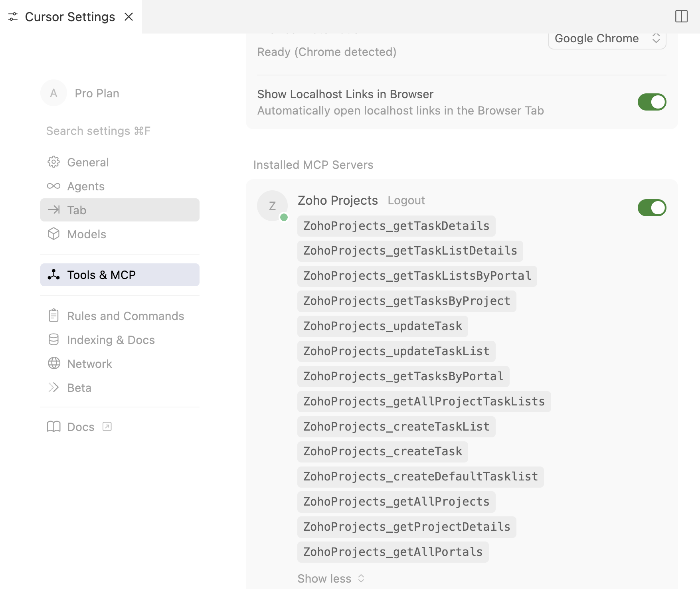
Task: Click the Tools & MCP network icon
Action: 53,275
